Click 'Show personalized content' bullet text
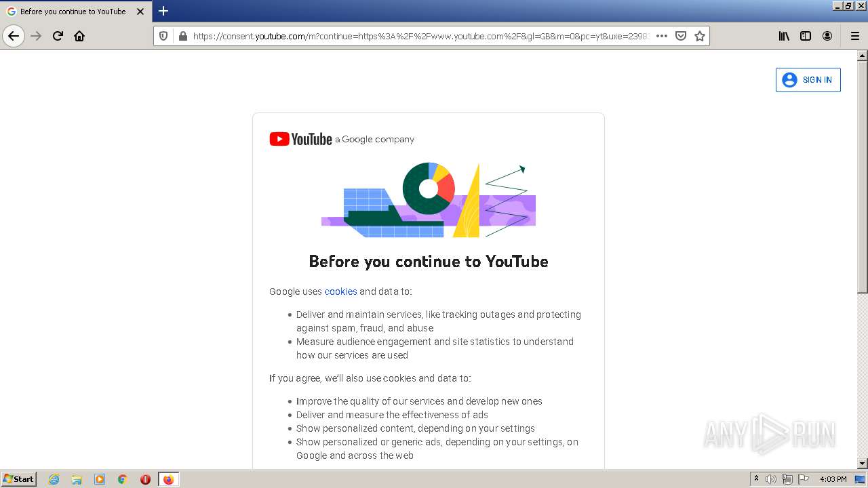Image resolution: width=868 pixels, height=488 pixels. click(415, 428)
